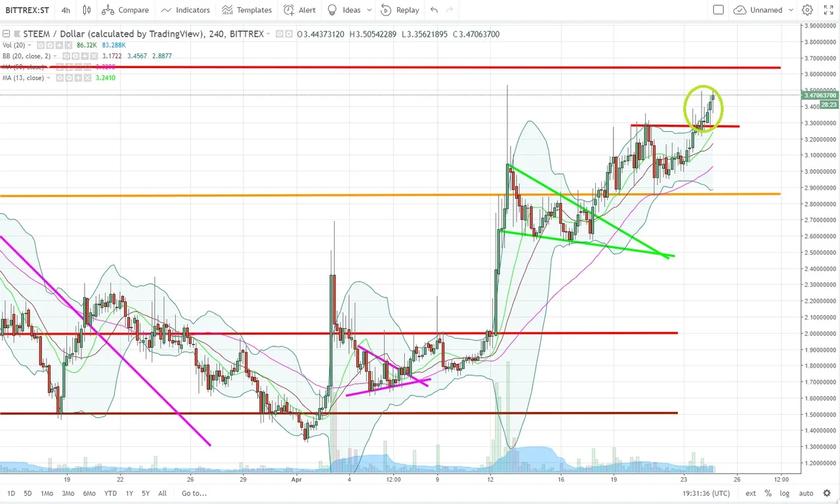Expand STEEM / Dollar title dropdown arrow
This screenshot has height=504, width=840.
(268, 33)
